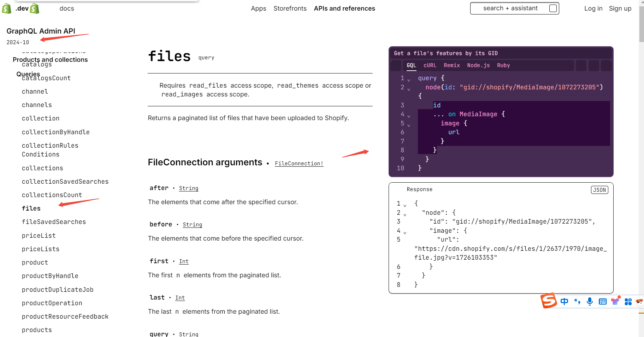Open APIs and references navigation menu
The image size is (644, 337).
344,8
